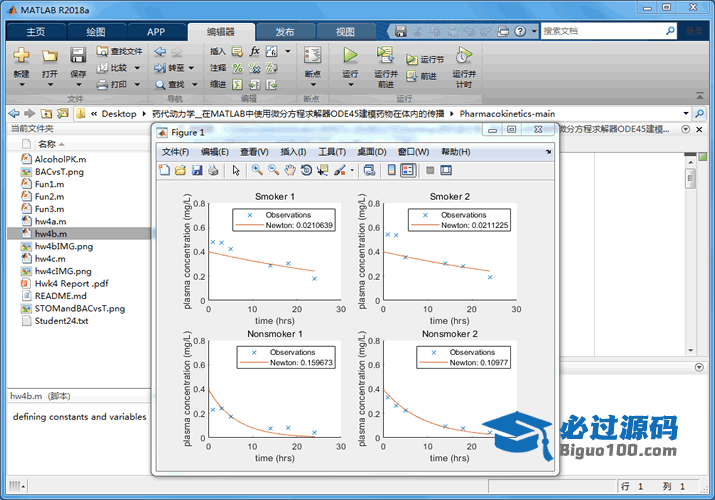The image size is (715, 500).
Task: Click the Run and Time icon
Action: [x=463, y=55]
